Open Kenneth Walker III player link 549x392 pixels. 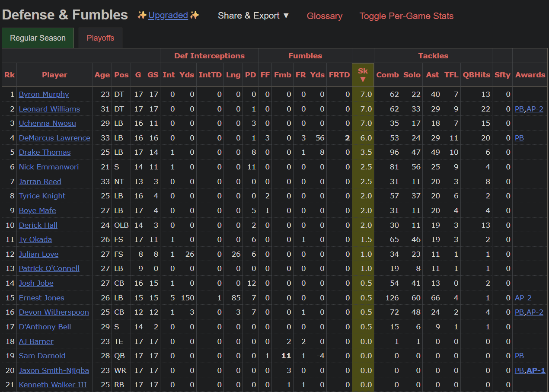coord(53,385)
